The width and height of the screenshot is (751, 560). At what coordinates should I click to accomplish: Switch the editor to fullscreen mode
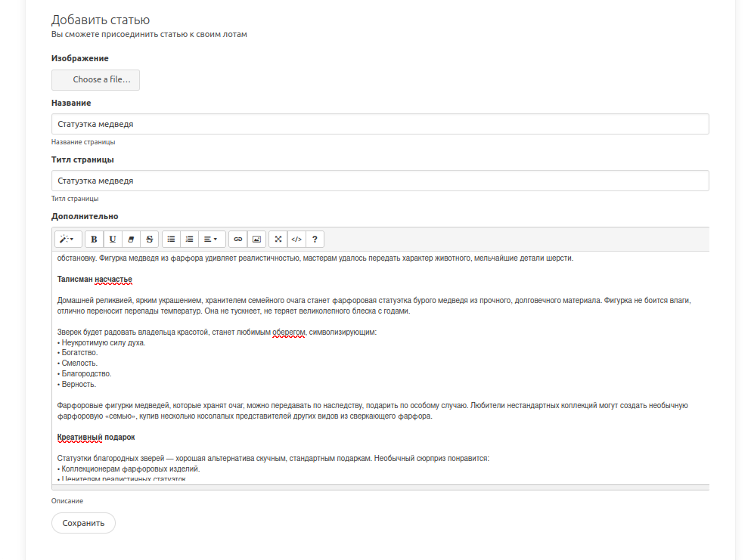point(278,239)
